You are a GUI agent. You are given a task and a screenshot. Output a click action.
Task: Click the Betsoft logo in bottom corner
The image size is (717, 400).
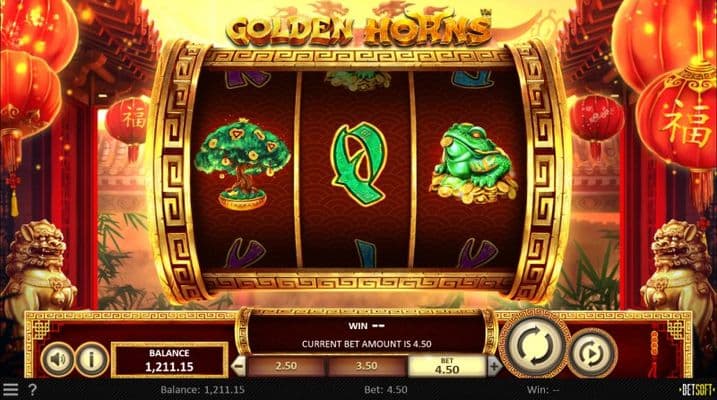(697, 389)
